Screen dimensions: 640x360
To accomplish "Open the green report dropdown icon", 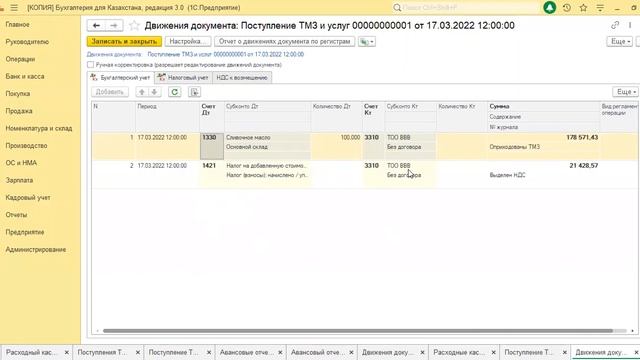I will 367,41.
